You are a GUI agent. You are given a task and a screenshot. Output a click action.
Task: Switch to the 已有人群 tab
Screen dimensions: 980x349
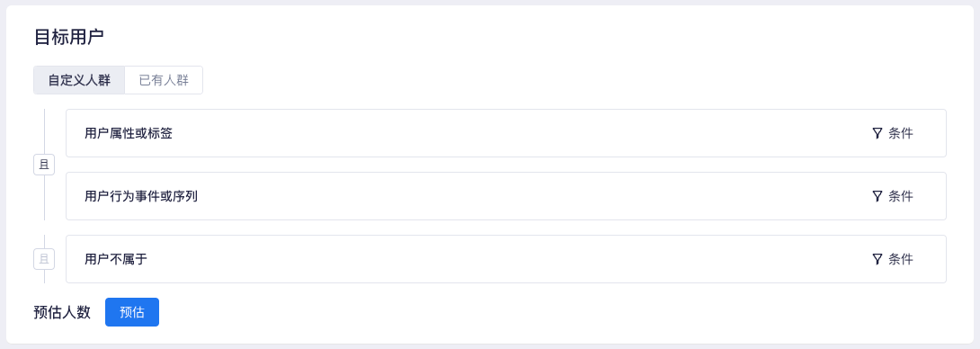[164, 80]
